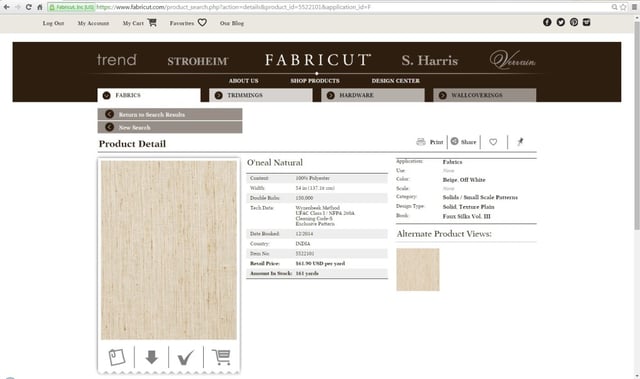Open My Account link
Screen dimensions: 640x379
pyautogui.click(x=93, y=23)
